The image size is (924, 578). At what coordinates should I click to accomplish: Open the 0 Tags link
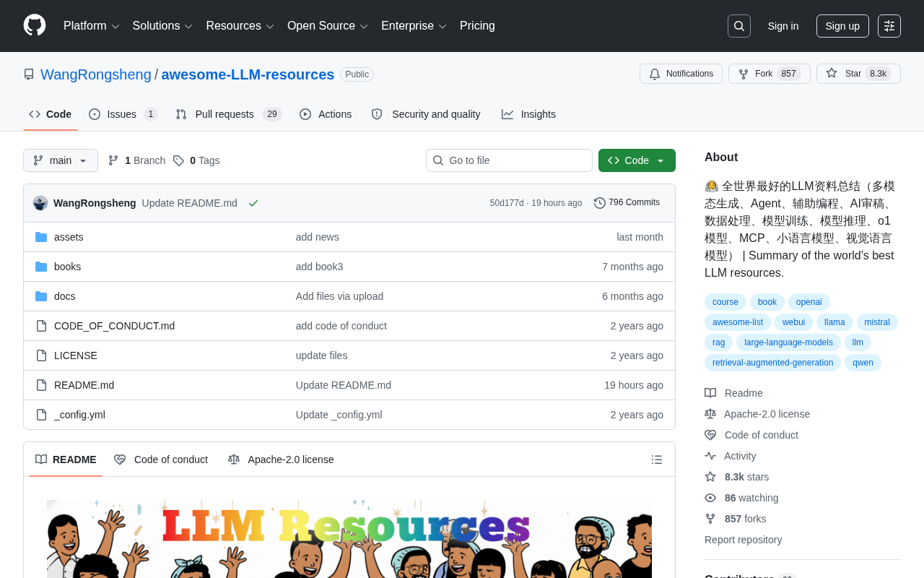click(196, 160)
